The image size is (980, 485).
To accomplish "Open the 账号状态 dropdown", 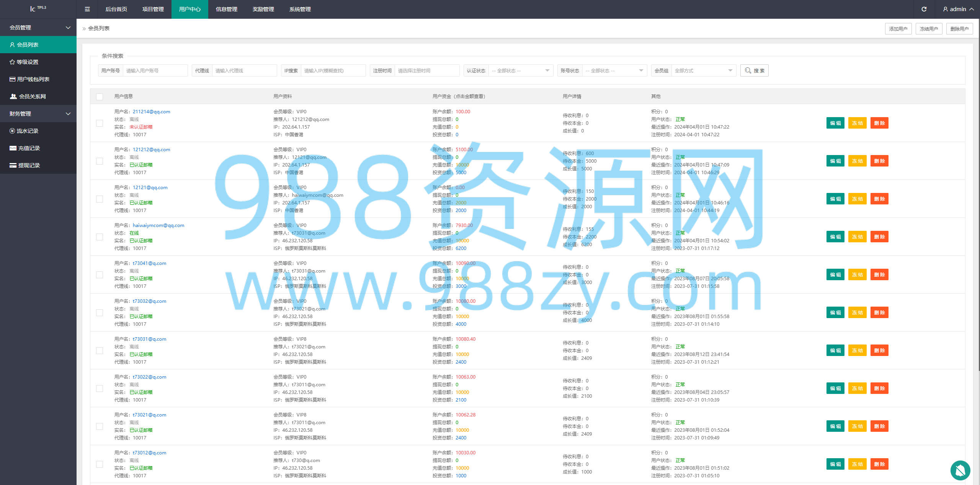I will [x=614, y=70].
